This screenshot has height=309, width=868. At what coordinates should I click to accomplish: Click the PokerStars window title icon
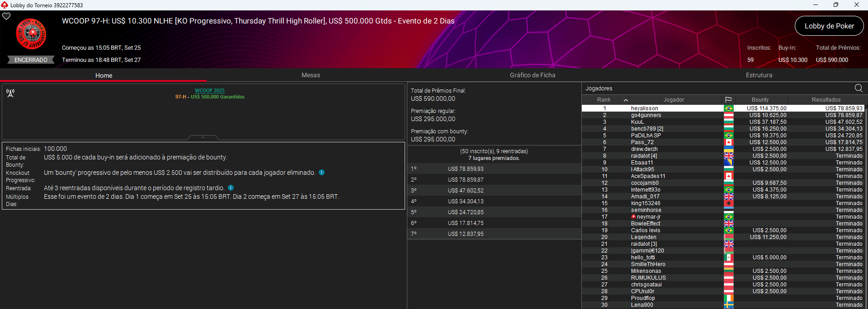tap(5, 5)
